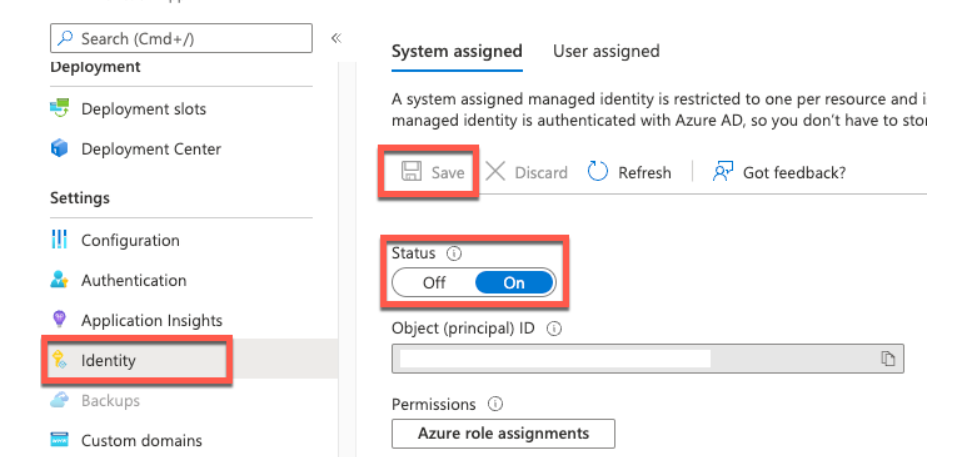976x457 pixels.
Task: Click the Refresh circular arrow icon
Action: (598, 171)
